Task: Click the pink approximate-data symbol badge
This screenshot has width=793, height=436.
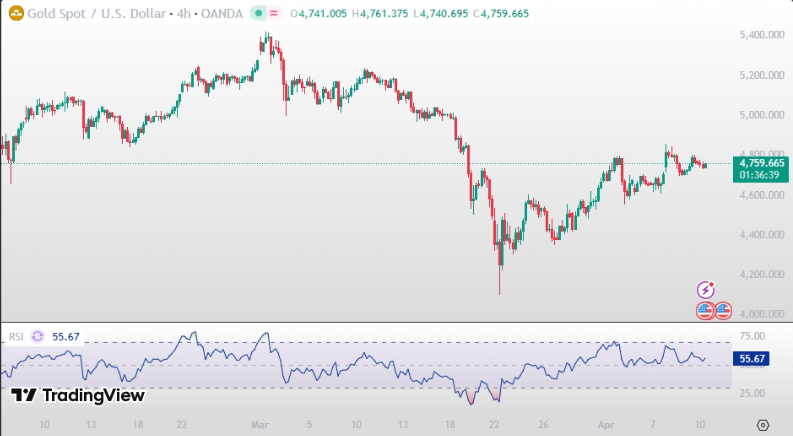Action: tap(274, 14)
